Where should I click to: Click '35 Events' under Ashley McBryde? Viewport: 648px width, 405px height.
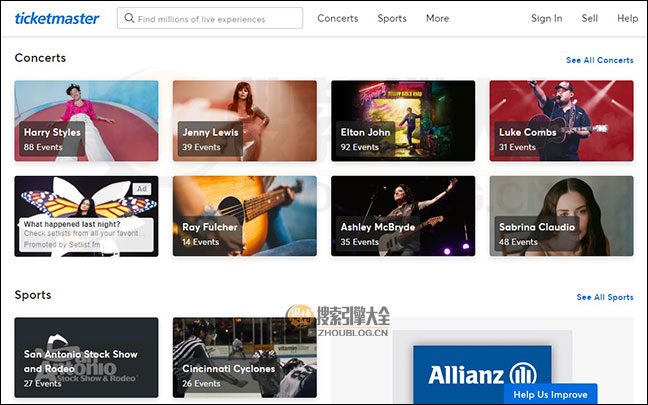[360, 242]
